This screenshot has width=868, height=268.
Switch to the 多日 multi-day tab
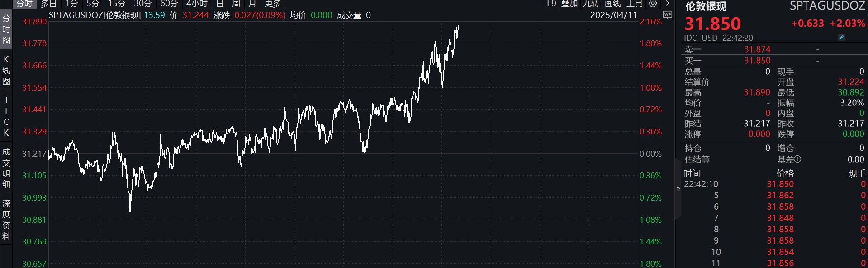pos(49,4)
